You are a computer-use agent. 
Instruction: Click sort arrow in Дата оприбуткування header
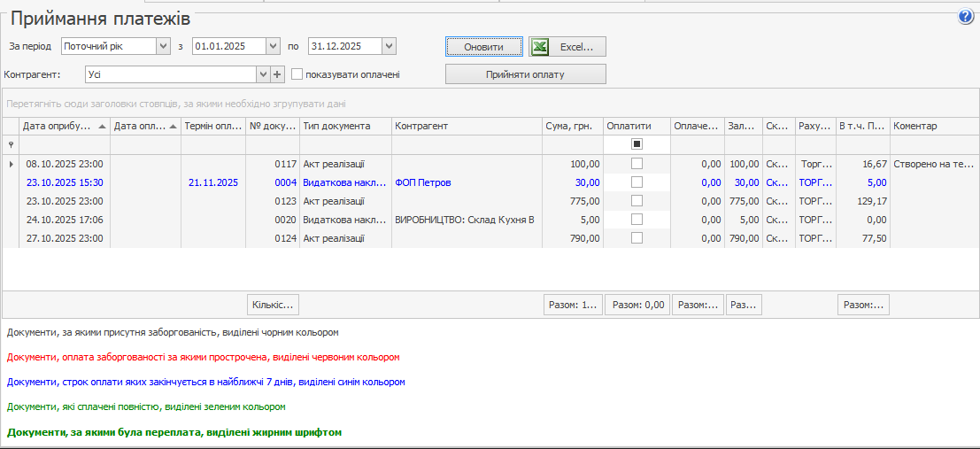(x=102, y=127)
